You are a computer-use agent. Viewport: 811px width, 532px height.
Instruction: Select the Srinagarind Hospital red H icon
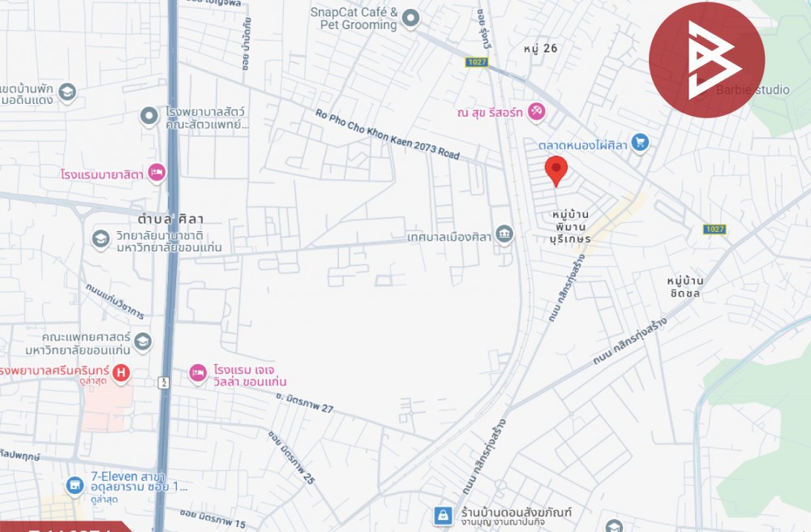tap(121, 372)
